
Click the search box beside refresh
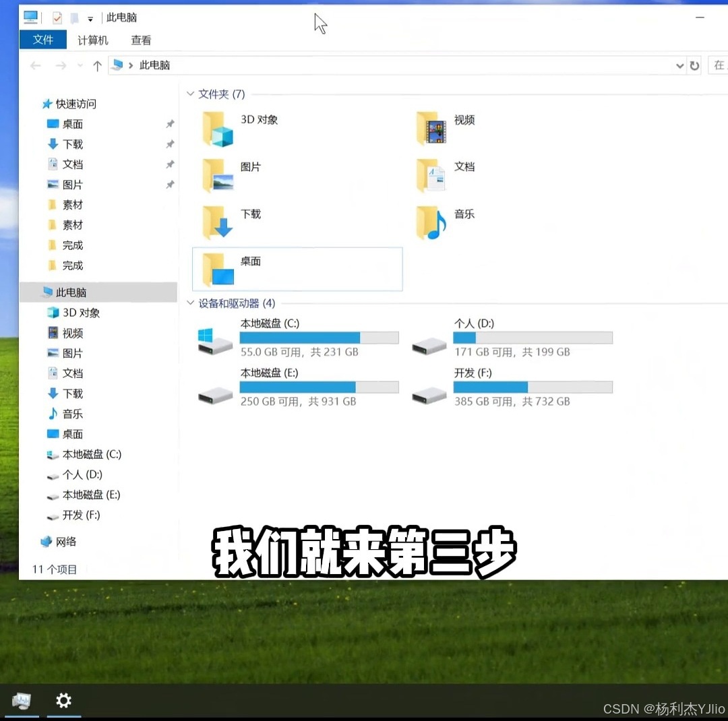pyautogui.click(x=718, y=65)
